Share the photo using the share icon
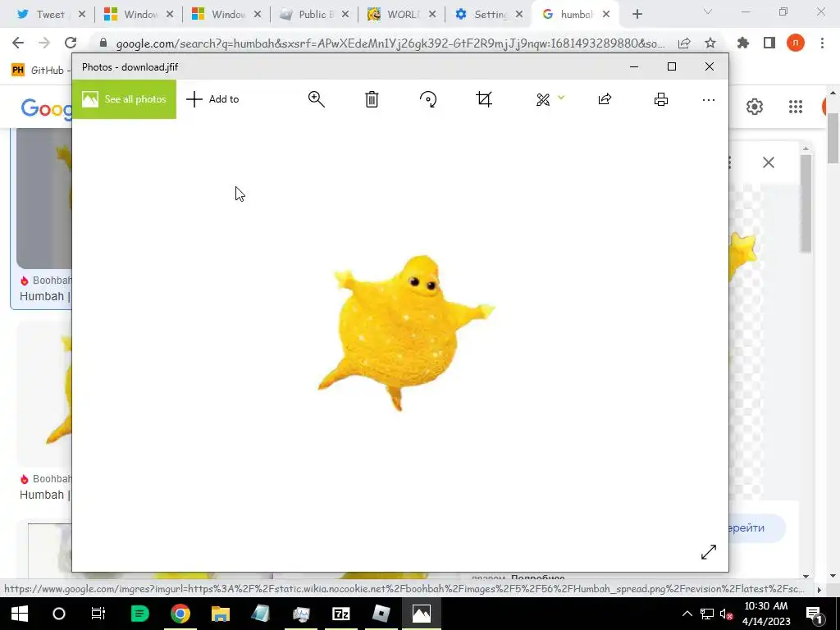The image size is (840, 630). click(605, 99)
